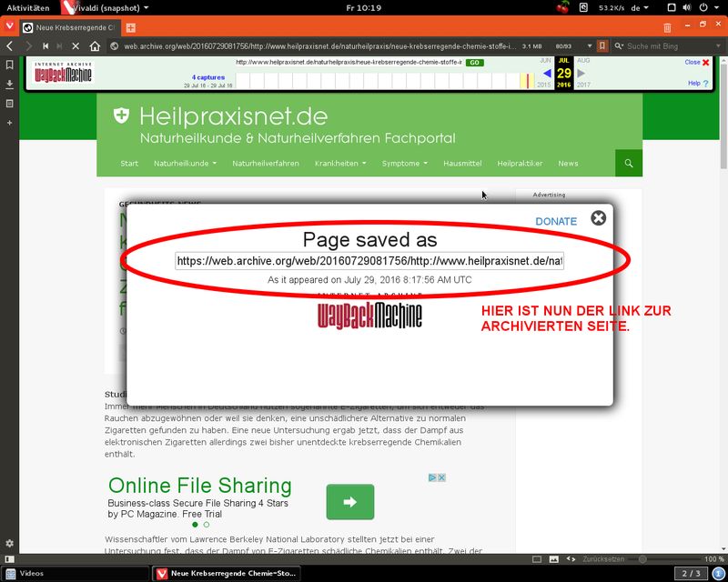
Task: Click the home button in toolbar
Action: [x=95, y=45]
